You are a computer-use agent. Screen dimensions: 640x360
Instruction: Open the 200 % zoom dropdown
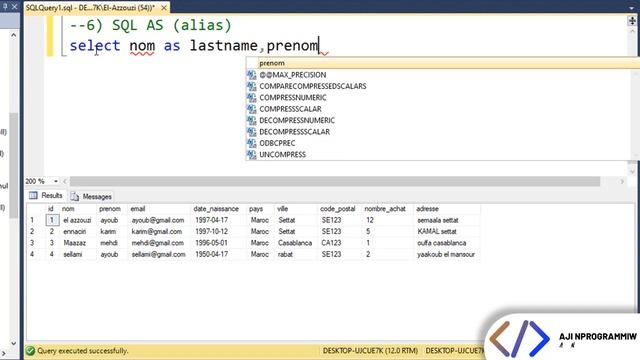point(56,181)
